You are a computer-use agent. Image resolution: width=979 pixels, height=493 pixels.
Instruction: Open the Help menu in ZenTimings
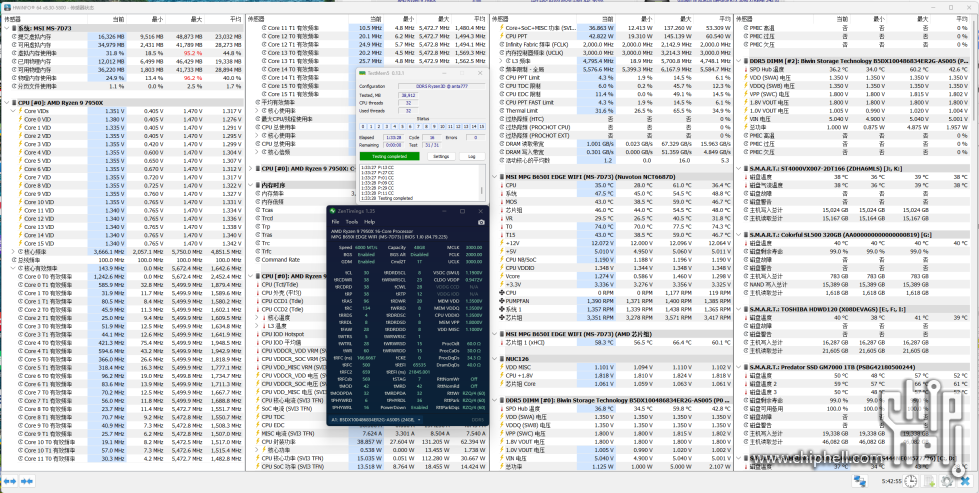click(x=369, y=222)
